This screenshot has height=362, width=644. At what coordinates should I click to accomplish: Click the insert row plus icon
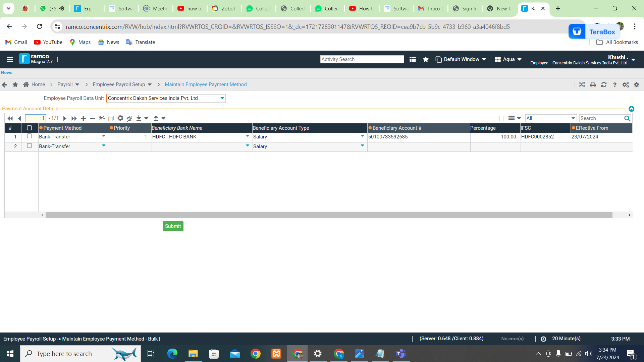[x=84, y=118]
